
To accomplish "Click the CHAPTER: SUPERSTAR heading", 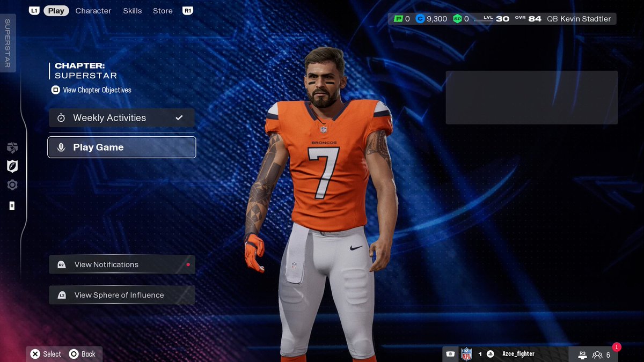I will click(x=86, y=70).
